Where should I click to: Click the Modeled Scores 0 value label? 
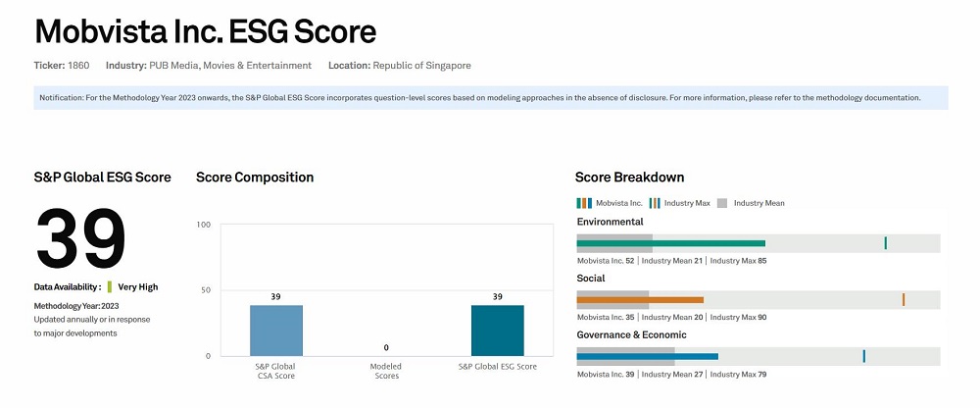click(386, 348)
